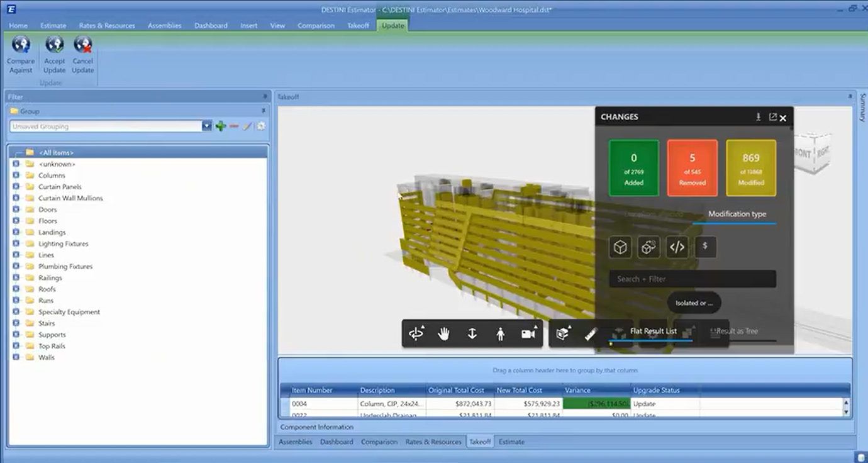Expand the Plumbing Fixtures node
Image resolution: width=868 pixels, height=463 pixels.
(x=16, y=266)
